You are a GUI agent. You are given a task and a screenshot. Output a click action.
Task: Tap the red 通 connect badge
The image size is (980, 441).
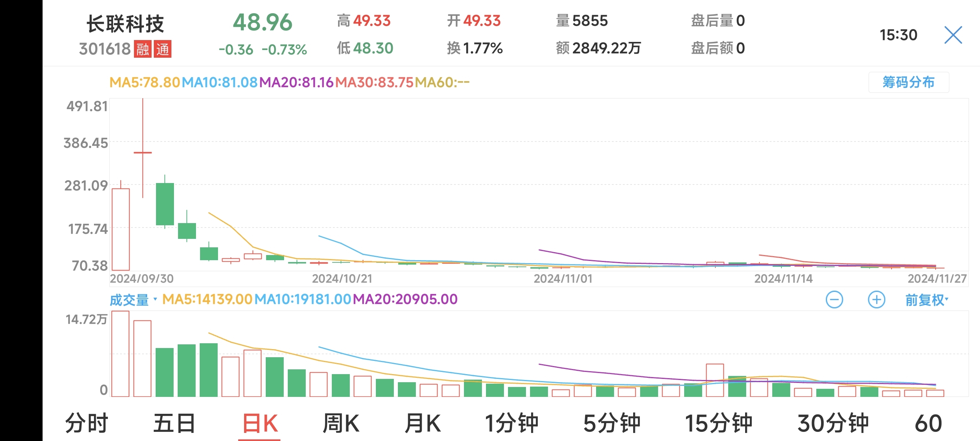163,49
